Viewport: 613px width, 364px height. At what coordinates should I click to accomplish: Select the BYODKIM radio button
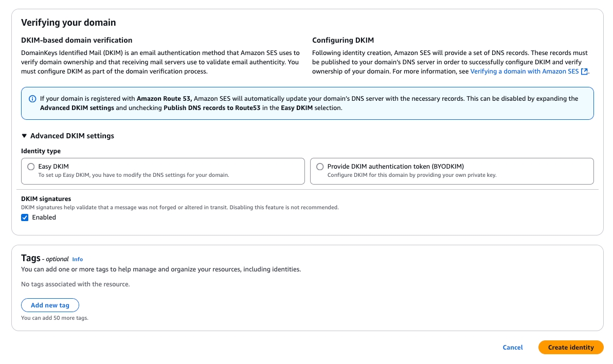pyautogui.click(x=320, y=167)
